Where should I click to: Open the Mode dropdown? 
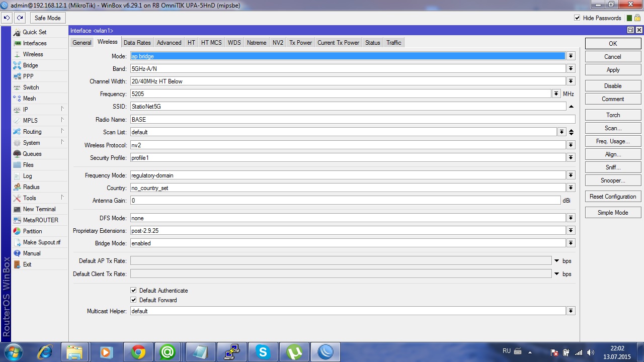point(571,56)
